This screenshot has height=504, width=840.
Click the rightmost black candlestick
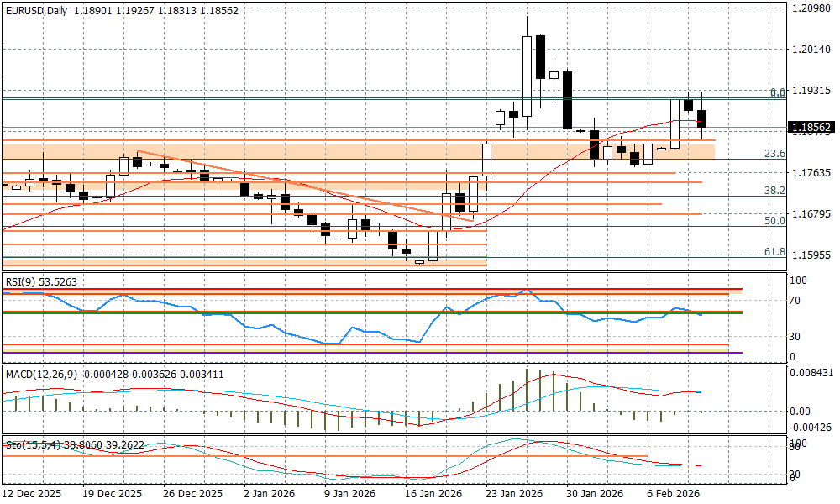coord(702,119)
